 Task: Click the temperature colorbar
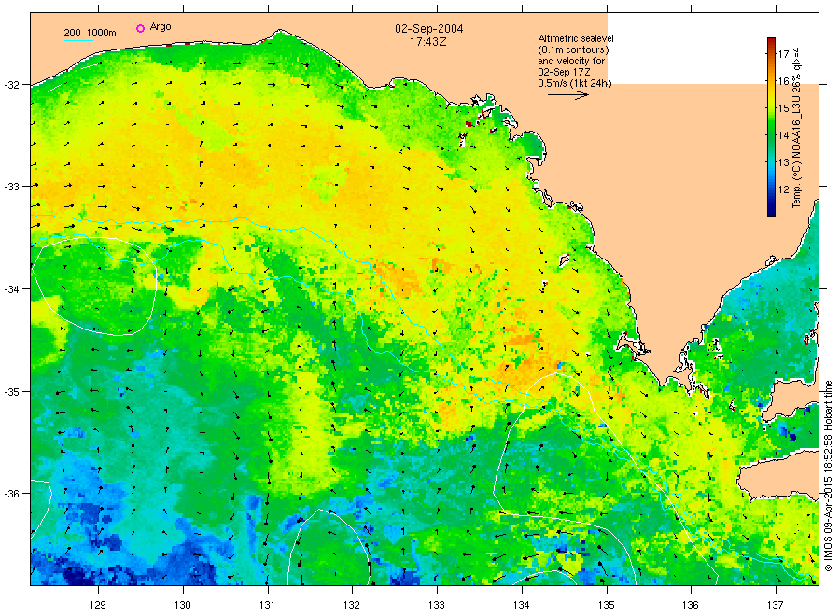pos(772,127)
